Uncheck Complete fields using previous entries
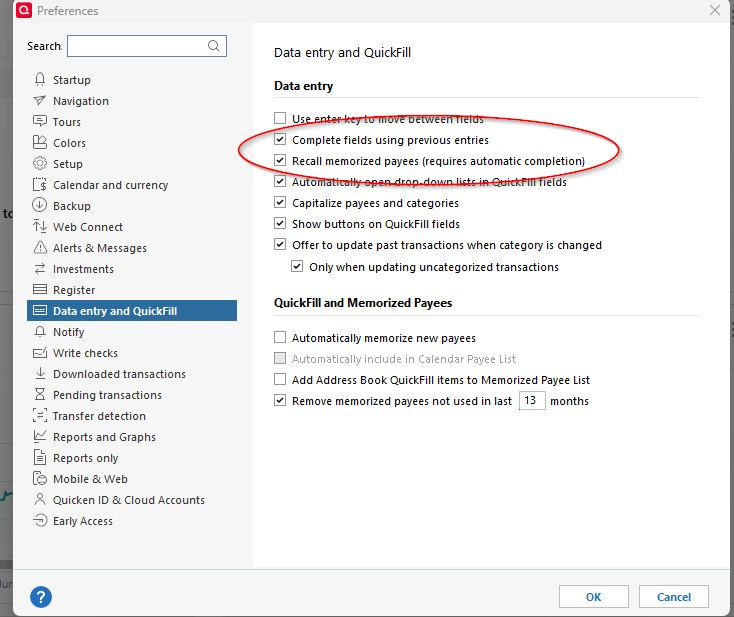The height and width of the screenshot is (617, 734). (280, 139)
